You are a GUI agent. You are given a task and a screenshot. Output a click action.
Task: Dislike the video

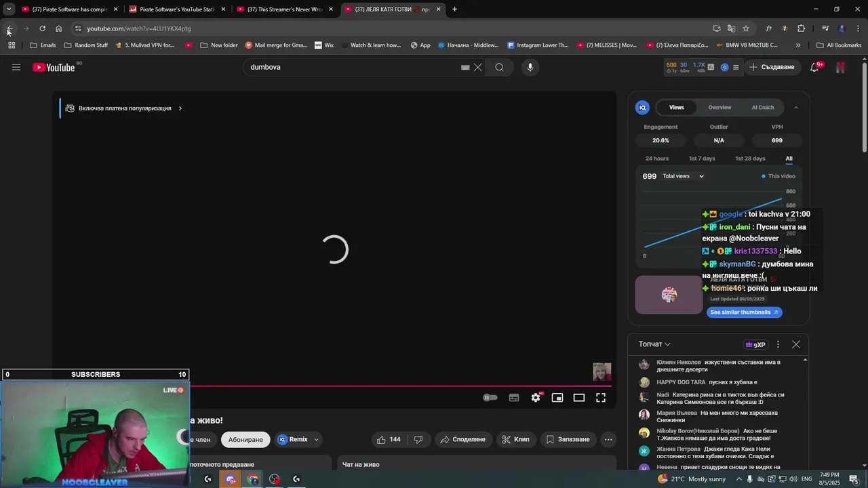pos(418,439)
